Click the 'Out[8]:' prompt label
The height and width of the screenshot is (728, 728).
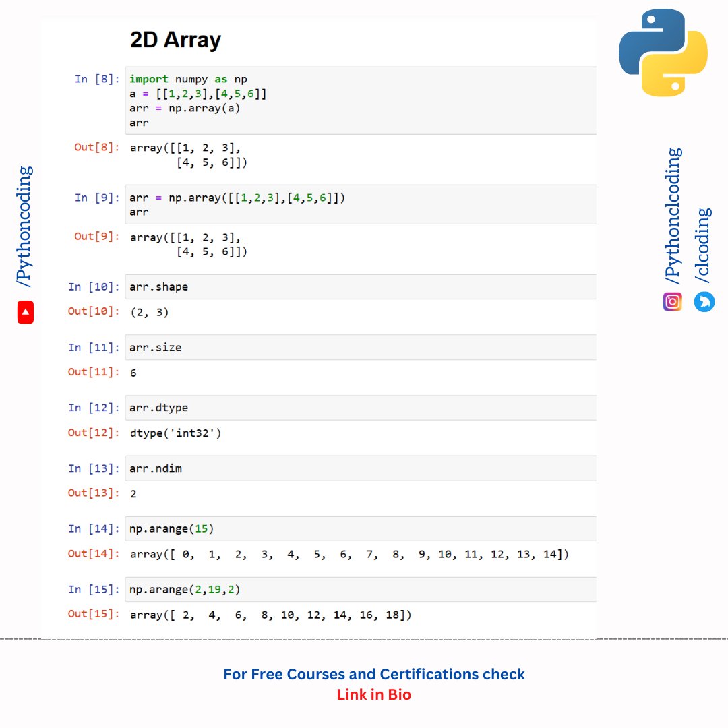pyautogui.click(x=97, y=148)
